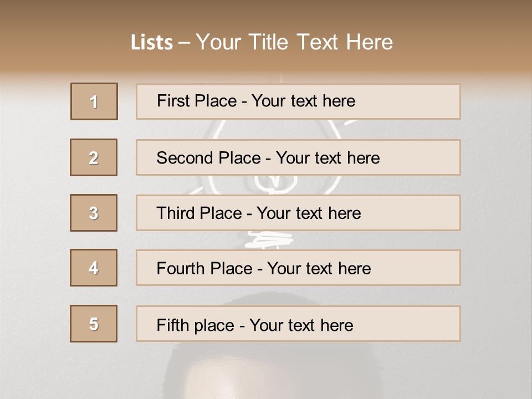This screenshot has width=532, height=399.
Task: Click the light bulb's screw base drawing
Action: click(x=268, y=239)
